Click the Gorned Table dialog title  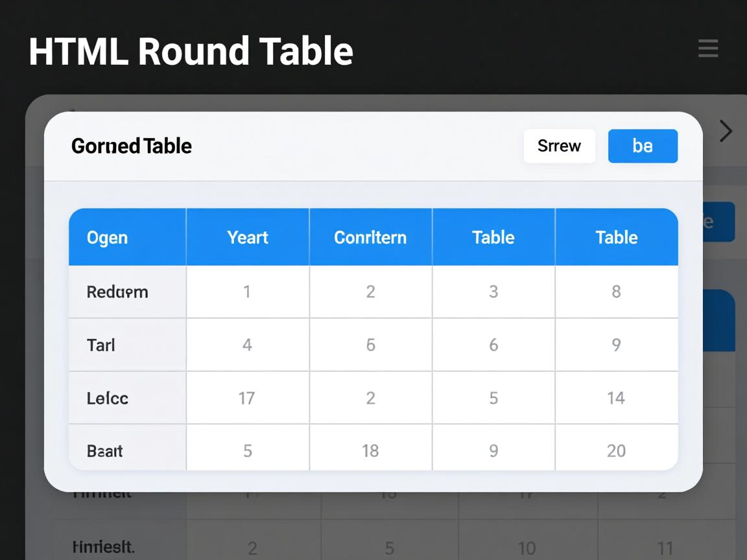(x=132, y=146)
